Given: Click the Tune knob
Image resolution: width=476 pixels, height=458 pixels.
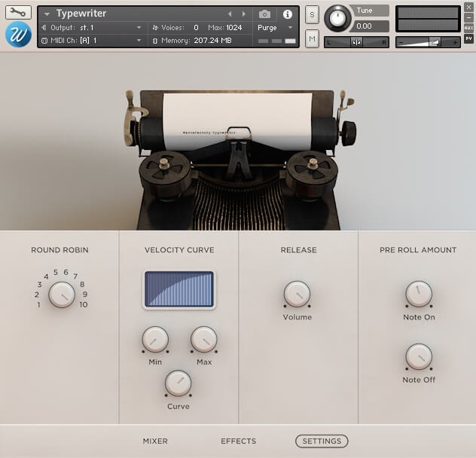Looking at the screenshot, I should pos(337,18).
